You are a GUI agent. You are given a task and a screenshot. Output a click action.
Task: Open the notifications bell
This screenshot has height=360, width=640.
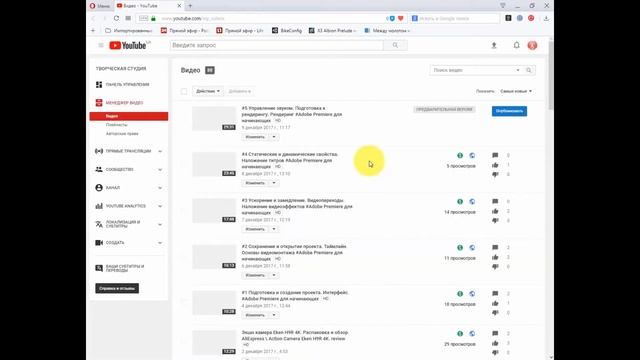(x=516, y=45)
